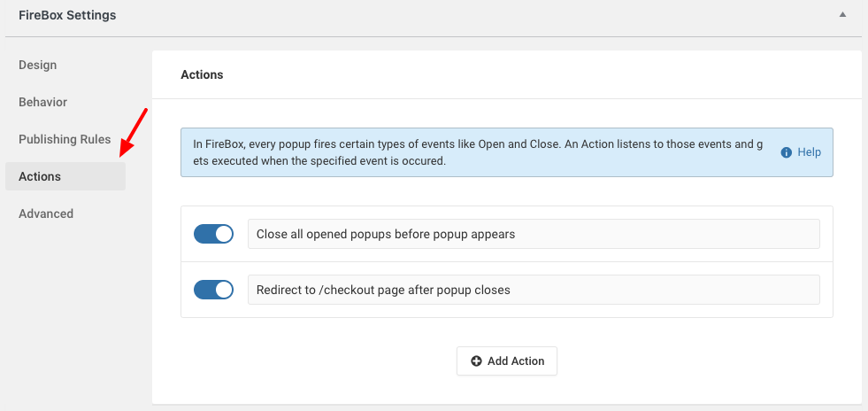Edit the Close all opened popups action field

[534, 234]
